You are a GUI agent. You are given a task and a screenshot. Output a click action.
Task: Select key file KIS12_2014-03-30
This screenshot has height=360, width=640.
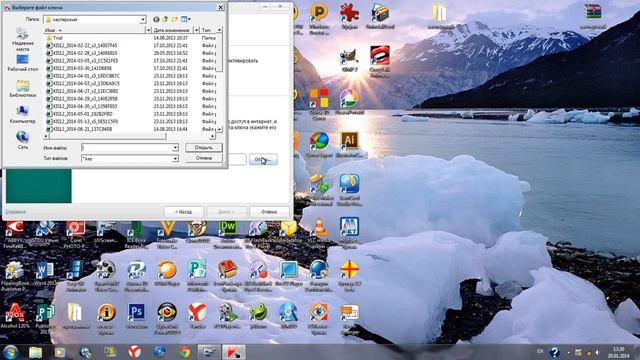click(79, 68)
